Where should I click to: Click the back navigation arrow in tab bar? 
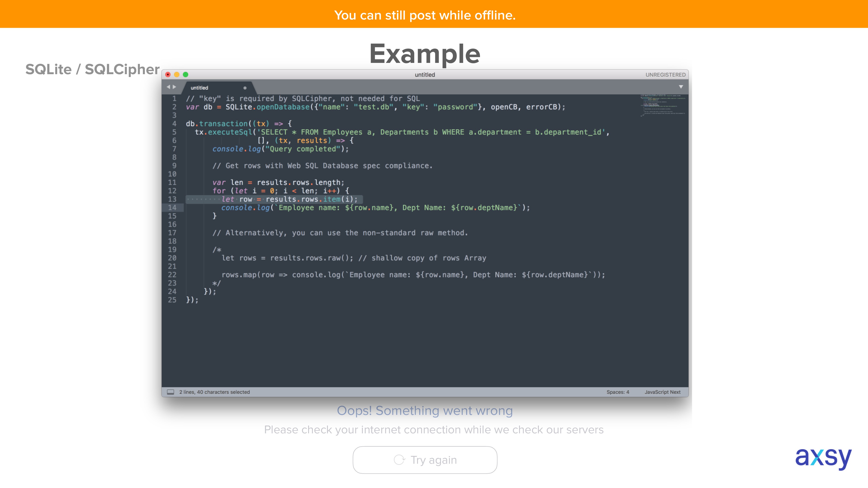pos(168,87)
